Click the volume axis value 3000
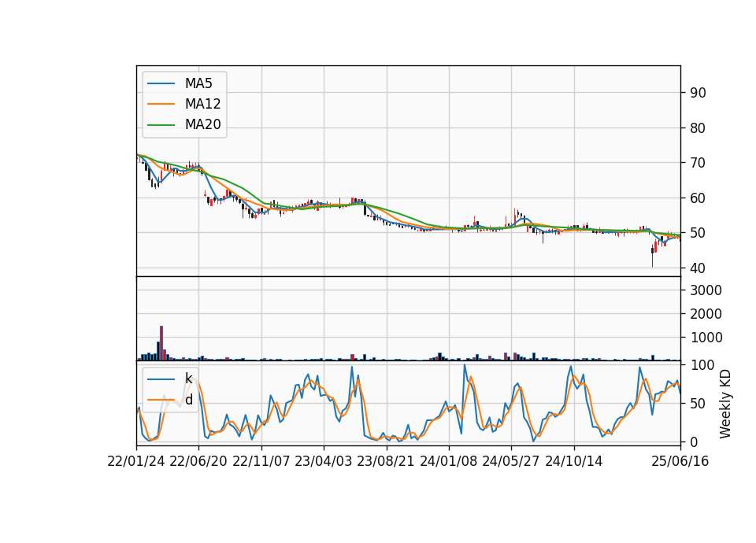The height and width of the screenshot is (543, 756). pyautogui.click(x=706, y=290)
